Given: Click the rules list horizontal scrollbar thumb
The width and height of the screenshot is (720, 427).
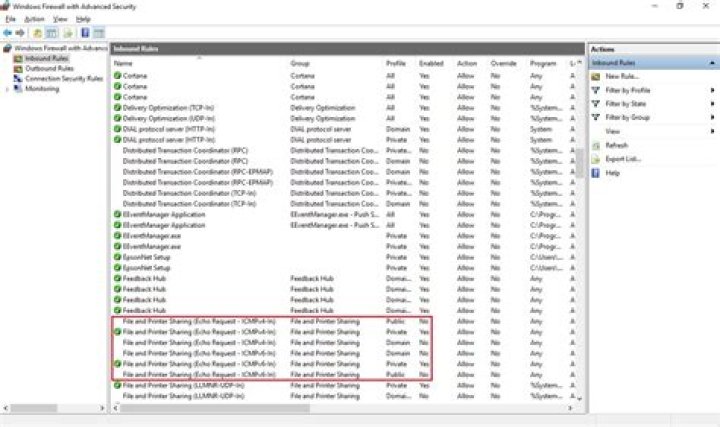Looking at the screenshot, I should pyautogui.click(x=214, y=408).
